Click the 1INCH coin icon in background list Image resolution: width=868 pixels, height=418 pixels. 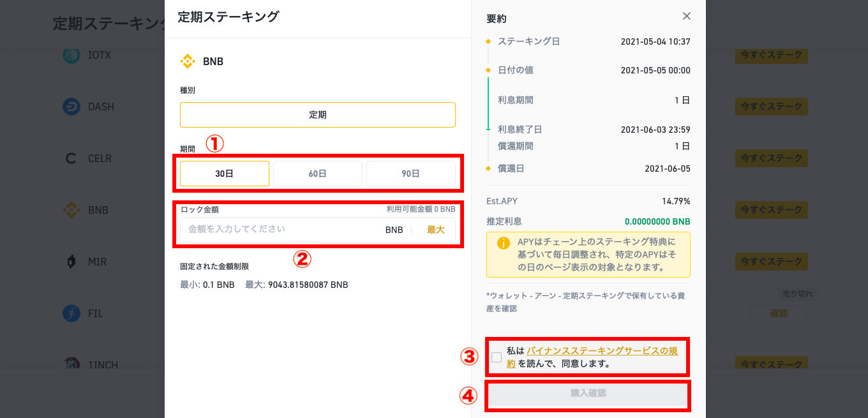coord(71,364)
